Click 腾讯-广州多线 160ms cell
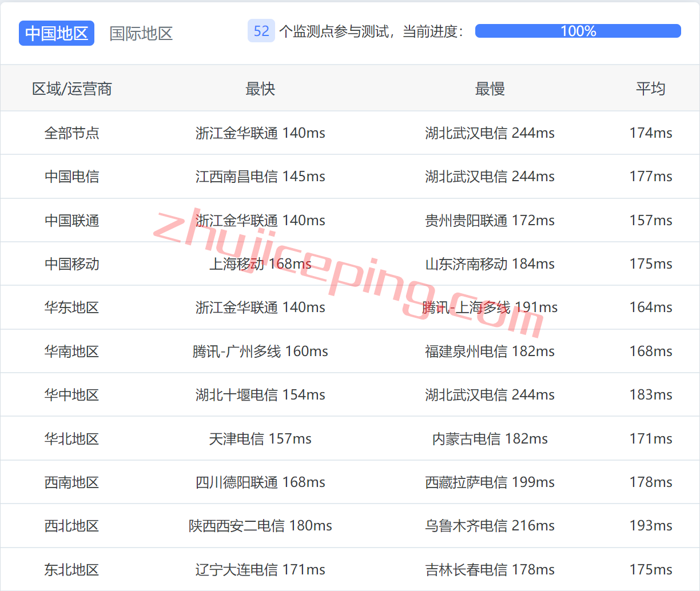This screenshot has width=700, height=591. (260, 351)
